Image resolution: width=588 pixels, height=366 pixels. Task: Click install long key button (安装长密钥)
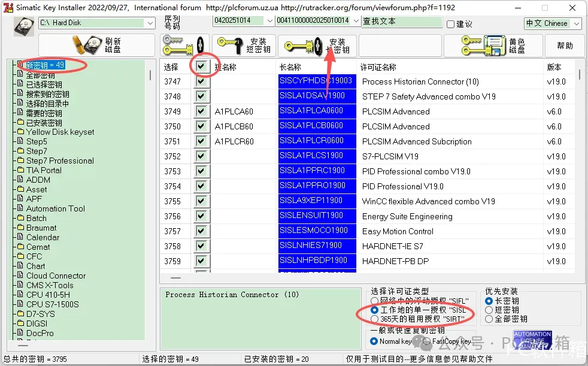click(317, 46)
